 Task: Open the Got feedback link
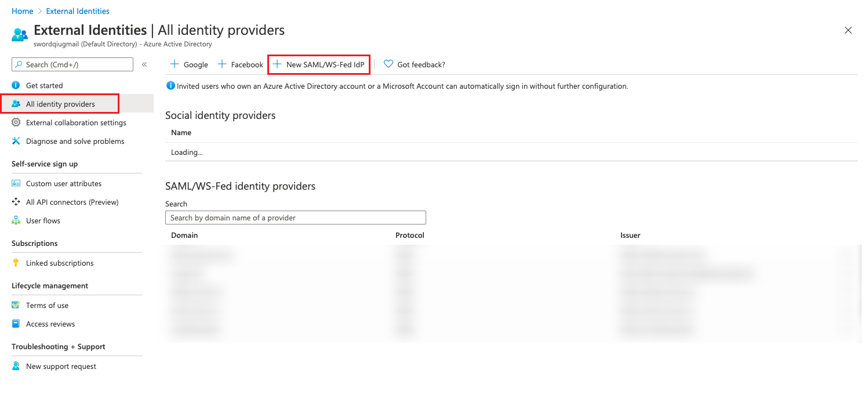click(415, 64)
